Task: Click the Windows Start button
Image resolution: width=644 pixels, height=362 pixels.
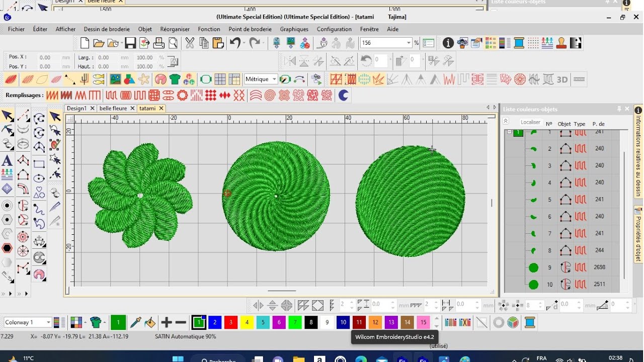Action: point(178,359)
